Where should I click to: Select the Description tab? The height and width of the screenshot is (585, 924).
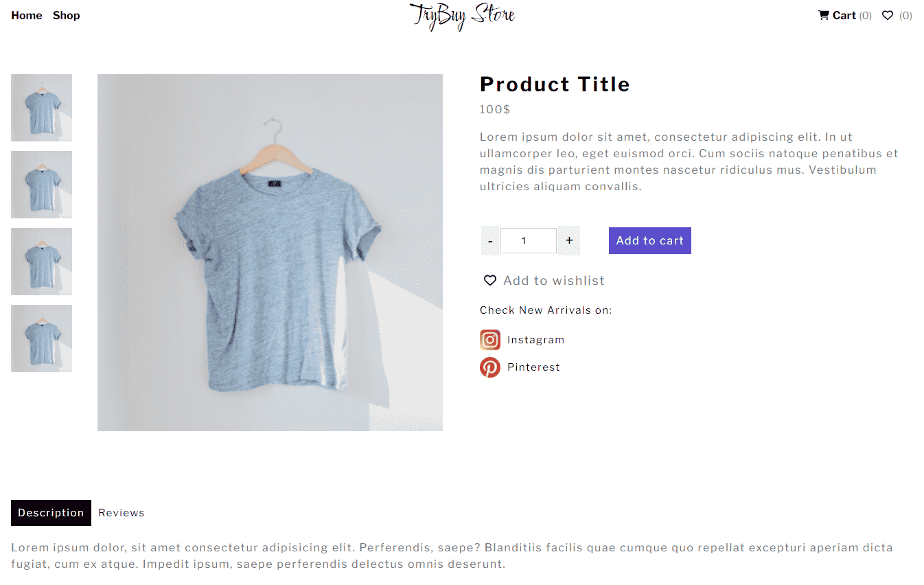pyautogui.click(x=50, y=512)
